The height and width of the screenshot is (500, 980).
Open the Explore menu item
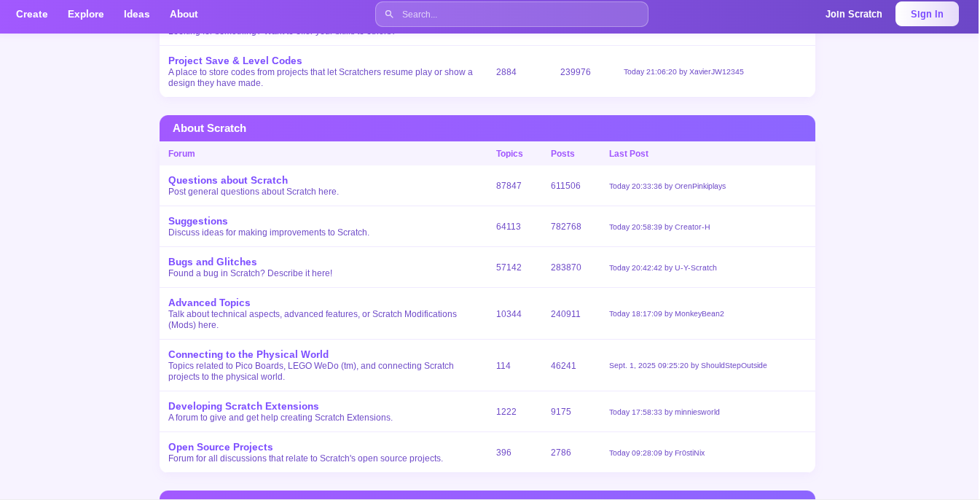pos(86,14)
